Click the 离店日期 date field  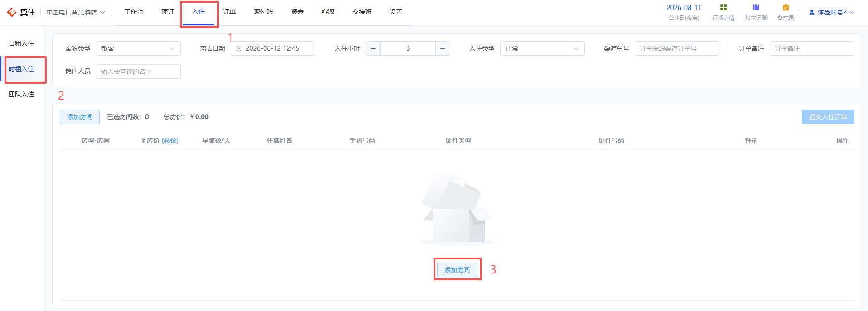[x=273, y=48]
